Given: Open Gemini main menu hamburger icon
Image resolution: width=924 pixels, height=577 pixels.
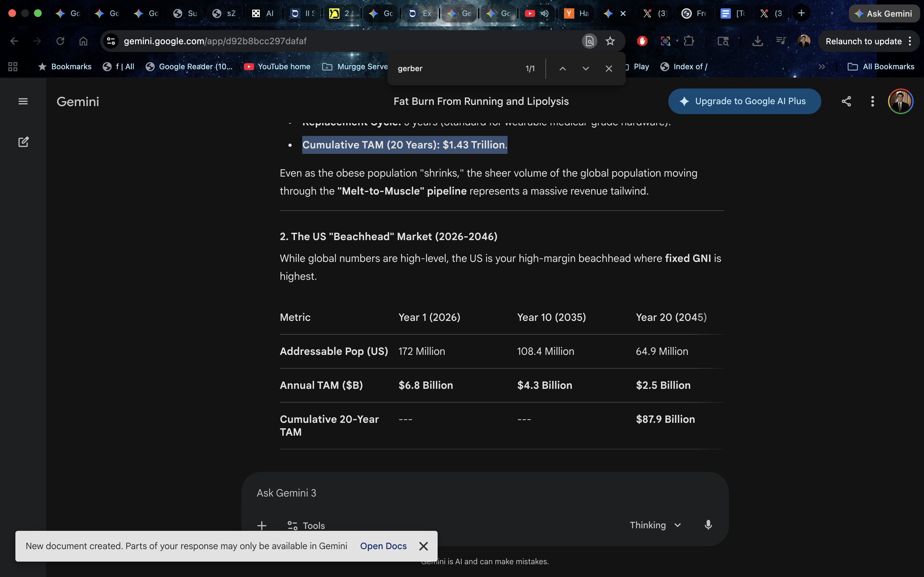Looking at the screenshot, I should pos(23,101).
